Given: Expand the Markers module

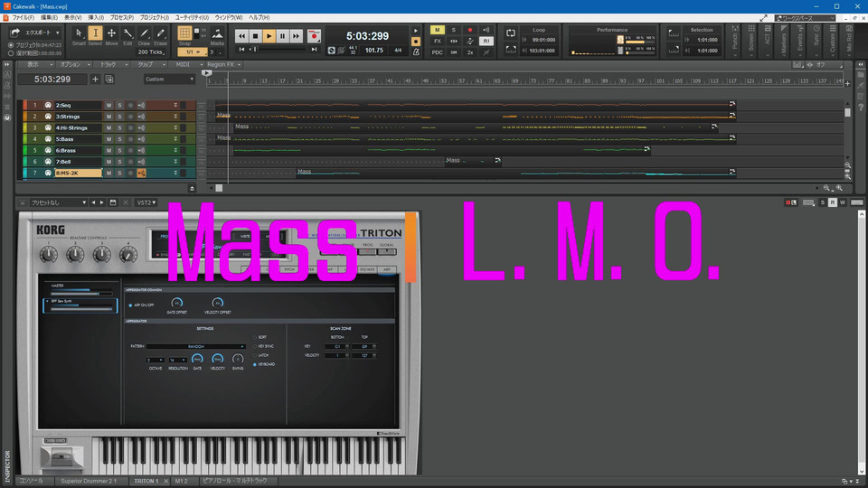Looking at the screenshot, I should pos(783,42).
